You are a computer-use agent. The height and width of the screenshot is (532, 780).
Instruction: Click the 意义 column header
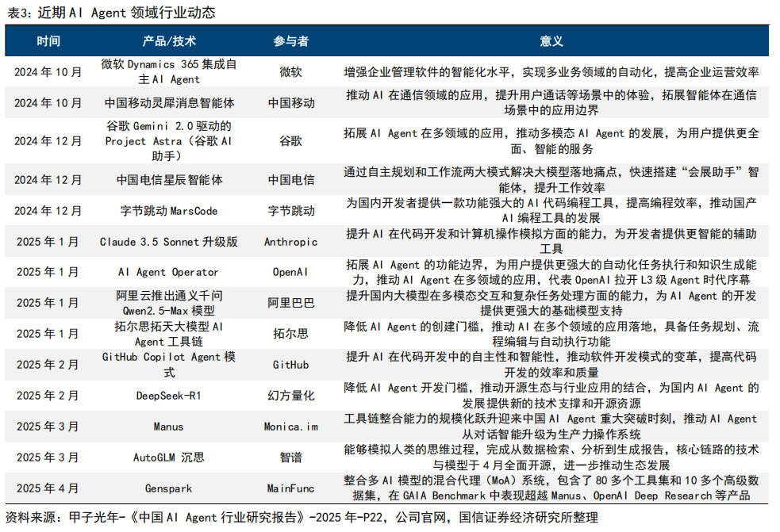551,41
